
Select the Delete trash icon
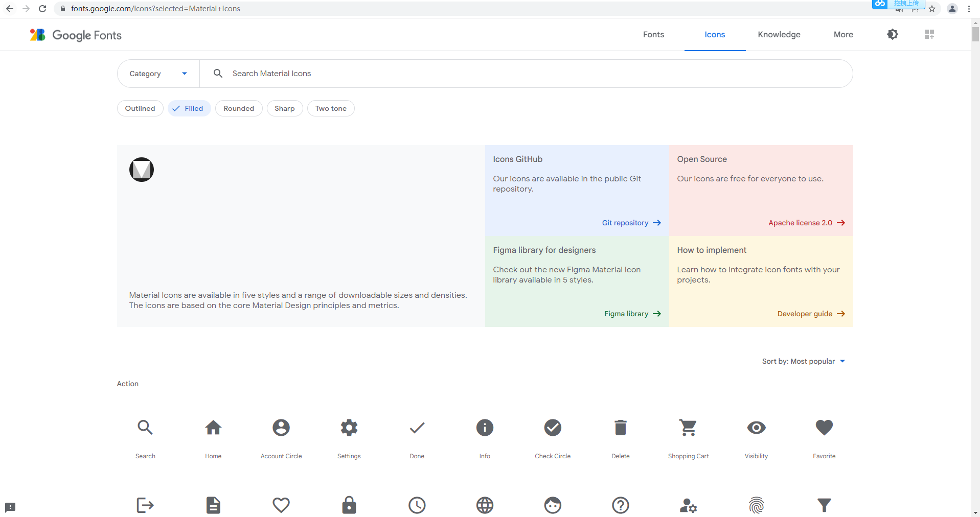pyautogui.click(x=621, y=427)
